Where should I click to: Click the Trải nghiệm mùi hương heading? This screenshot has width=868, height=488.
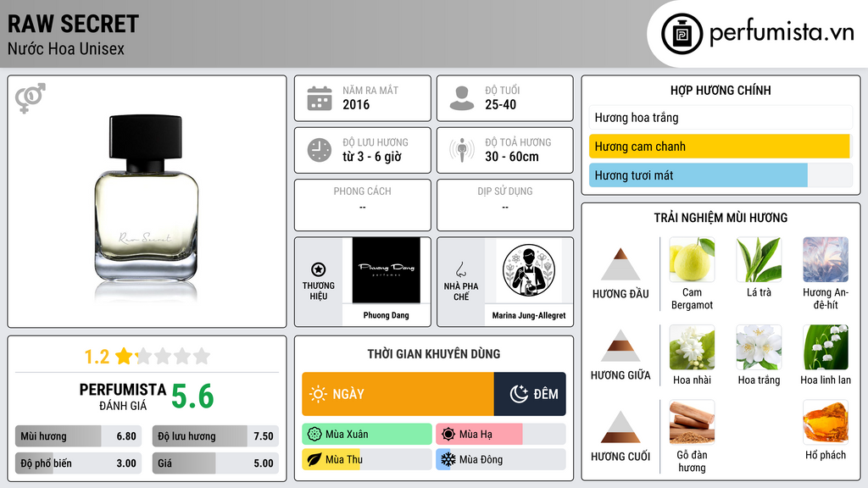[x=721, y=218]
